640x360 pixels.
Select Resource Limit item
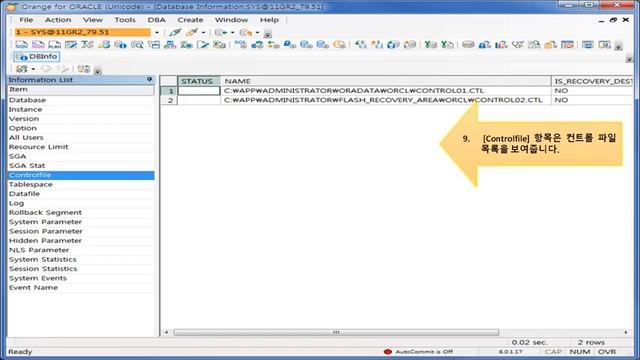click(81, 147)
